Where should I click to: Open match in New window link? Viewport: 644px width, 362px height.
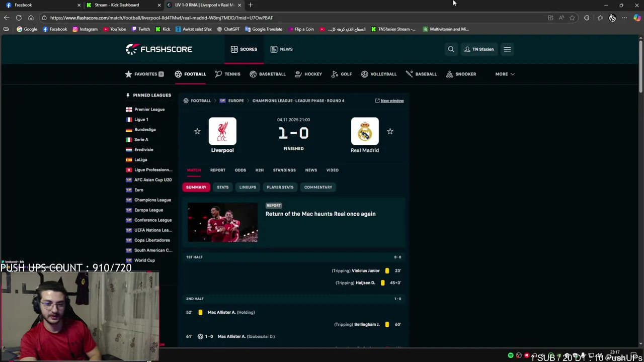tap(389, 101)
